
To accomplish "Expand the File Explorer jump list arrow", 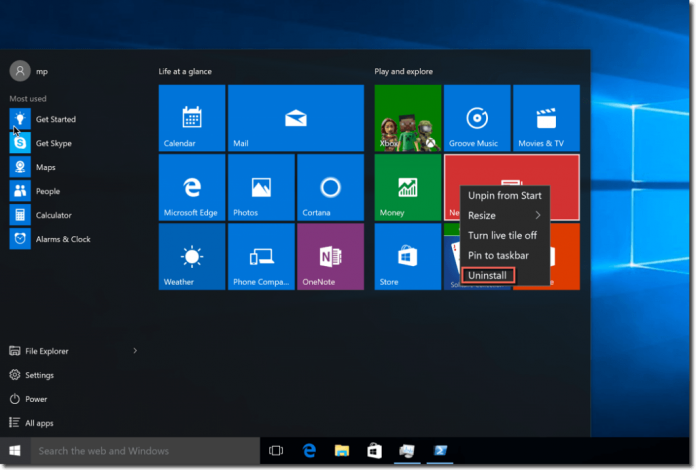I will click(x=135, y=351).
